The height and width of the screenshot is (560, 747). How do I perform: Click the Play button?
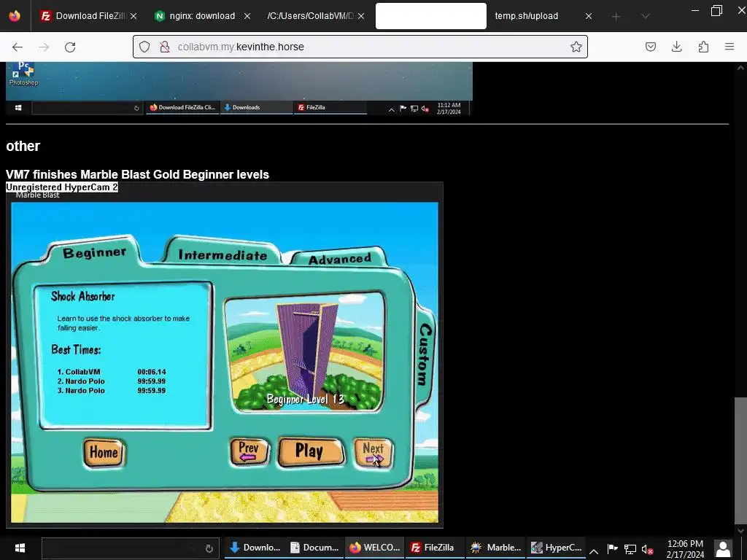(309, 451)
